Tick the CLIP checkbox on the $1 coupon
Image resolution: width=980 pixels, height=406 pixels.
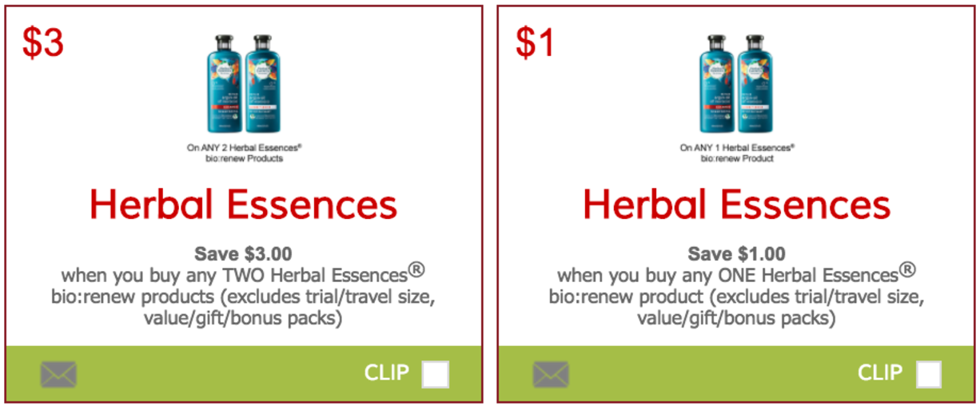click(928, 374)
